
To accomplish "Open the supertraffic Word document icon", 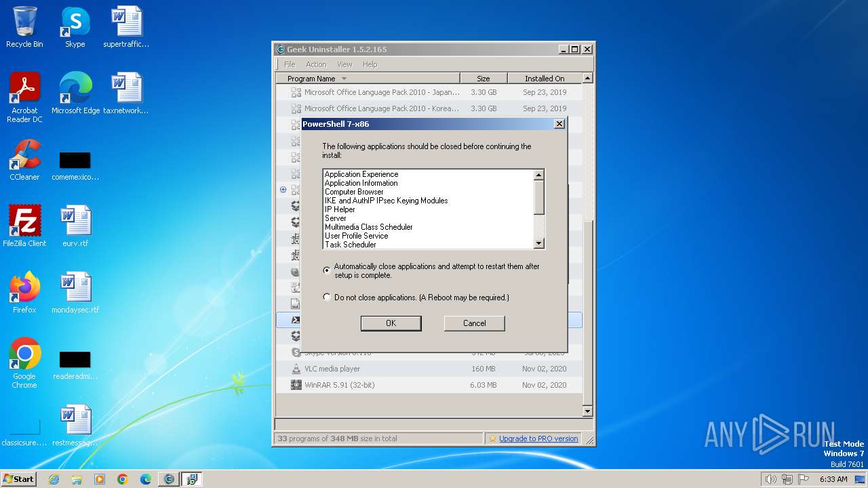I will (126, 27).
